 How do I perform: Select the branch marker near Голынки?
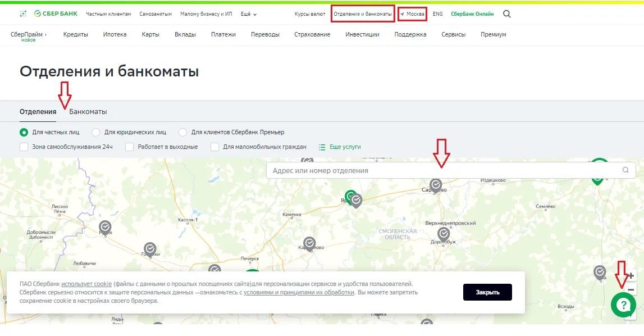[150, 249]
